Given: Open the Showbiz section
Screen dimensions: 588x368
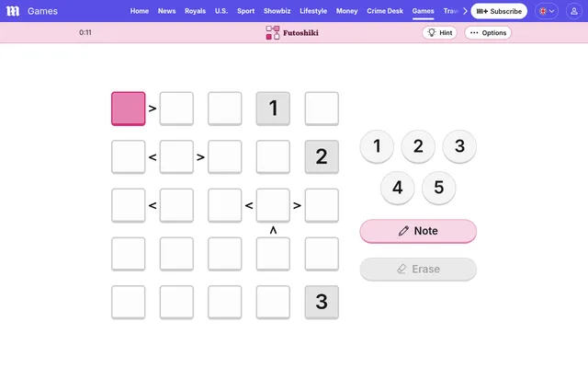Looking at the screenshot, I should (x=277, y=11).
